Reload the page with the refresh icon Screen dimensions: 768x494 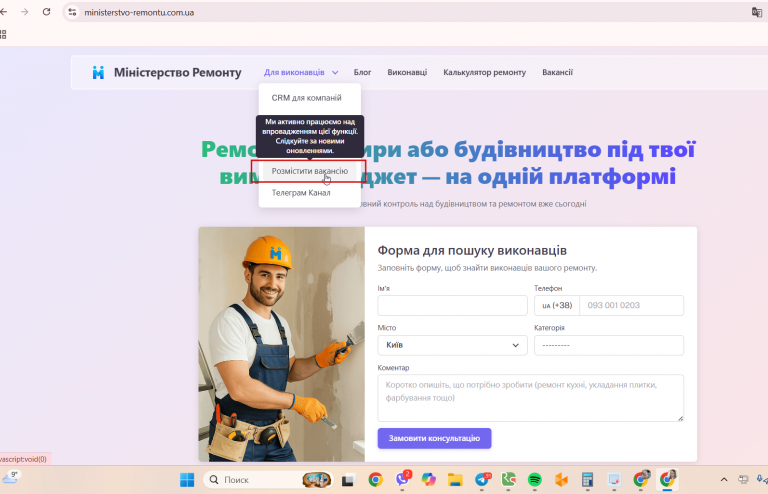[x=47, y=12]
